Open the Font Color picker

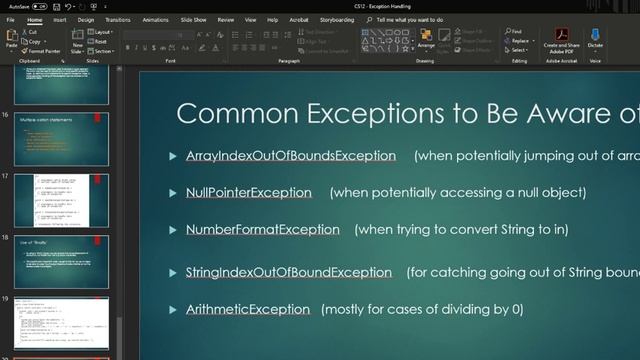pos(216,48)
